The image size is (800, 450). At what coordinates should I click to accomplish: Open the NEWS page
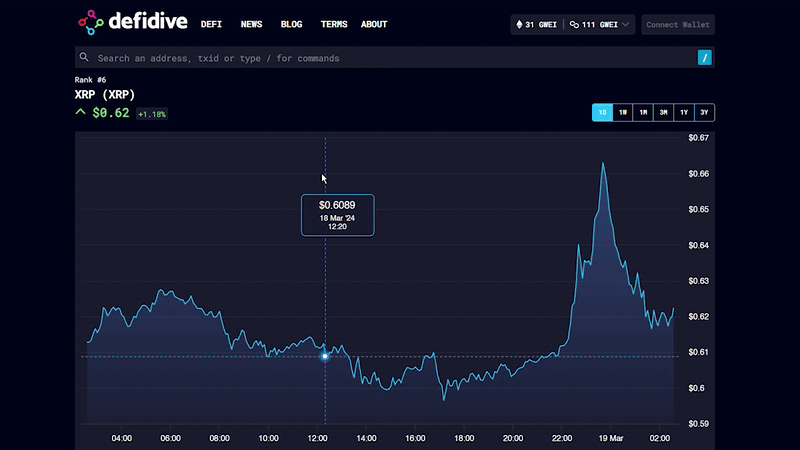[x=252, y=24]
